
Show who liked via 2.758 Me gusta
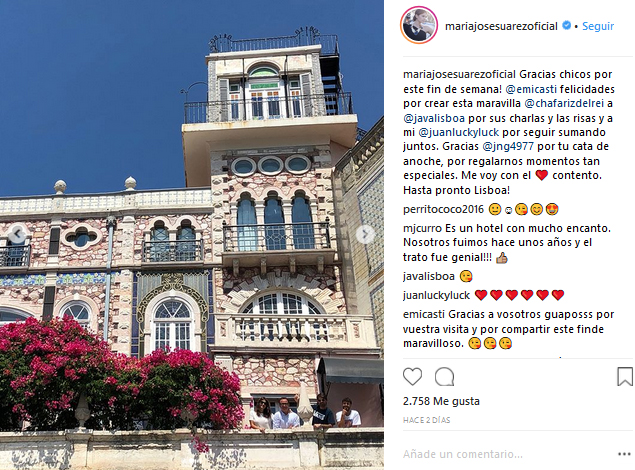coord(441,401)
